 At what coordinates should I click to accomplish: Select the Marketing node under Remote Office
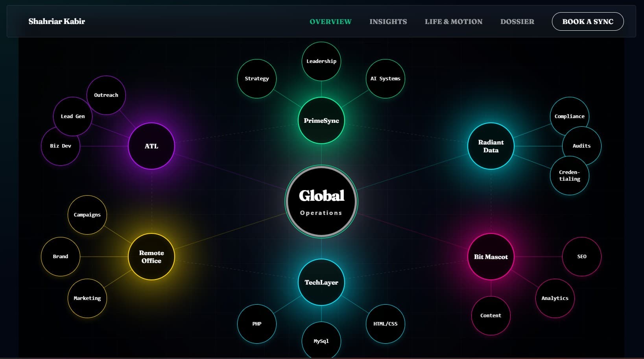point(87,298)
